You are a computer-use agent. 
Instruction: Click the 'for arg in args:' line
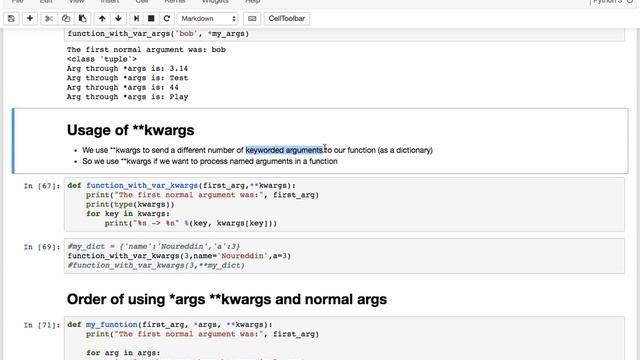point(123,353)
